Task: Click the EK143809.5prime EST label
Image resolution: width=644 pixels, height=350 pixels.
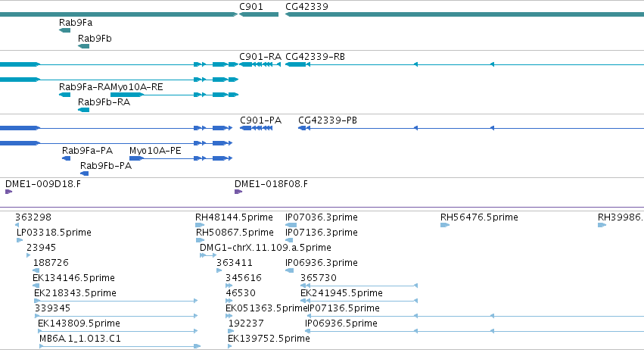Action: pos(79,323)
